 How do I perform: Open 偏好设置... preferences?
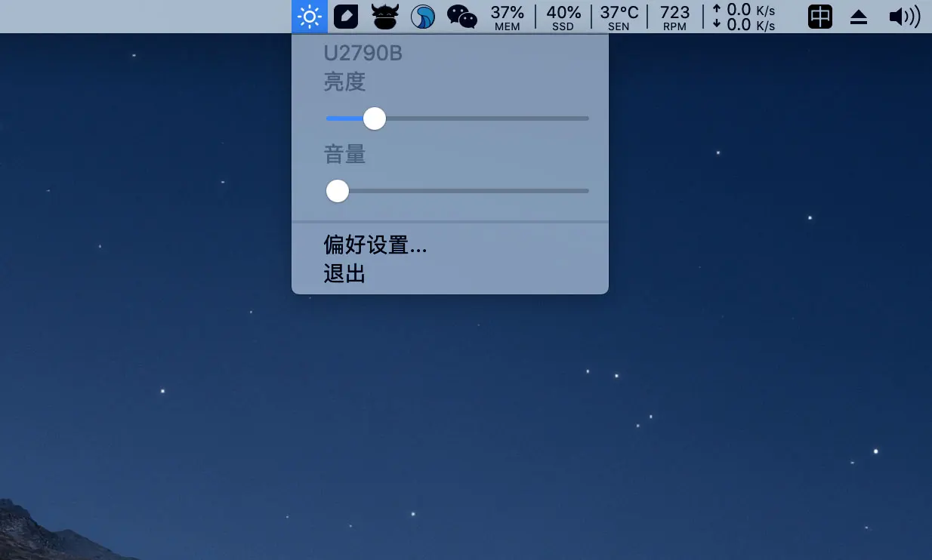point(375,245)
